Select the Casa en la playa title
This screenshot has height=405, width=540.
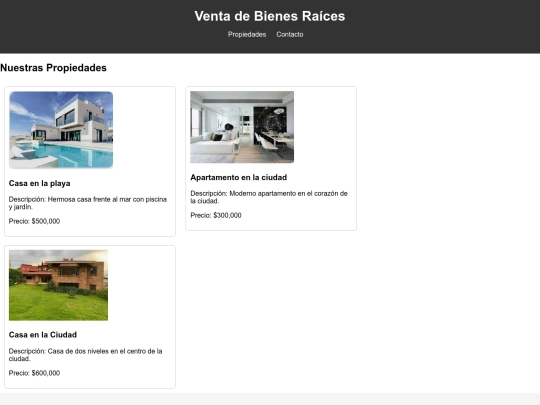tap(40, 183)
